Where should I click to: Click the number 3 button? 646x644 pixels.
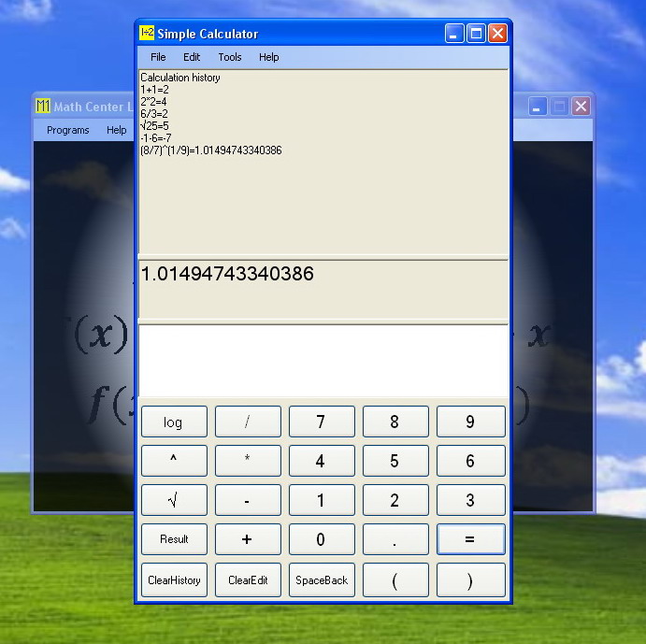pyautogui.click(x=471, y=500)
